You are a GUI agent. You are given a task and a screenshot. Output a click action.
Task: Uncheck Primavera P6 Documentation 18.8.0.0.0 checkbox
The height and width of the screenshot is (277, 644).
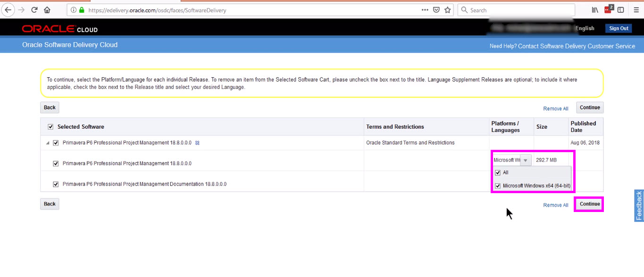click(x=56, y=184)
